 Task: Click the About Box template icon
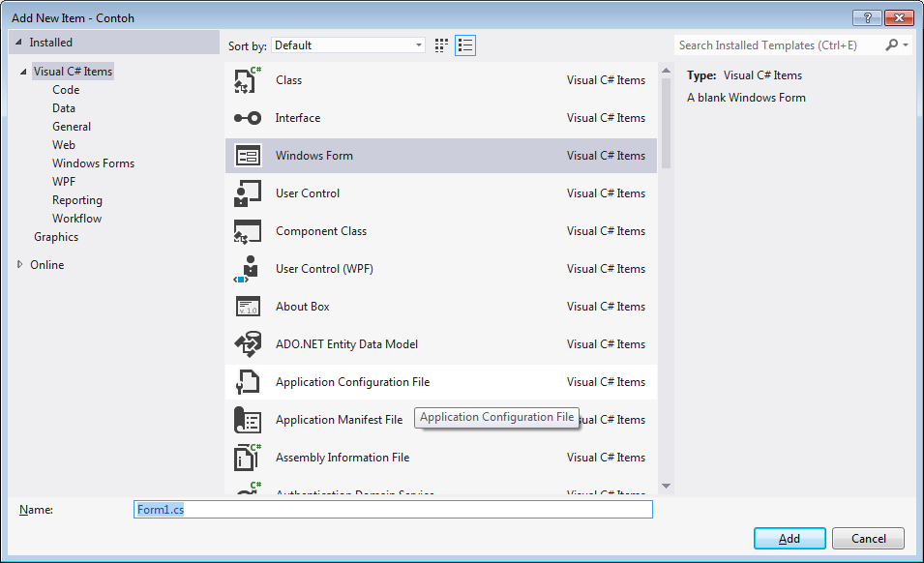tap(248, 307)
